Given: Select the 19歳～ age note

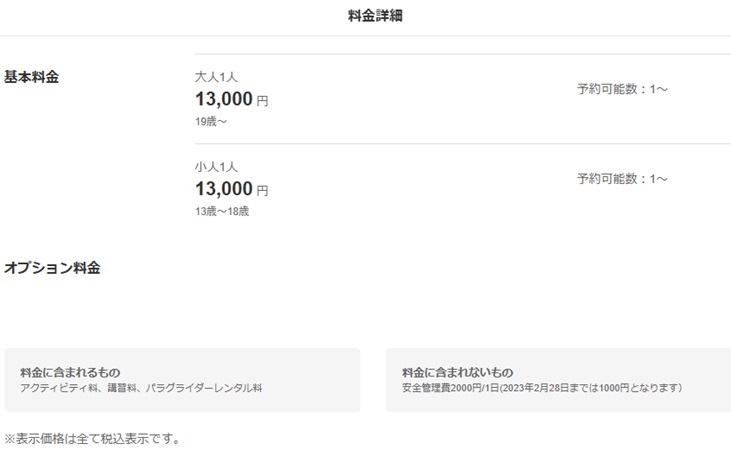Looking at the screenshot, I should click(x=212, y=122).
